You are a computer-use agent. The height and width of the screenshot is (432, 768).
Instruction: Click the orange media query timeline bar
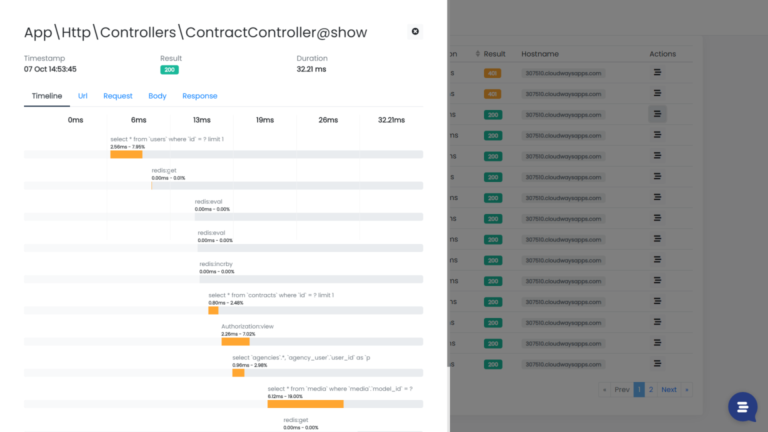pos(305,404)
